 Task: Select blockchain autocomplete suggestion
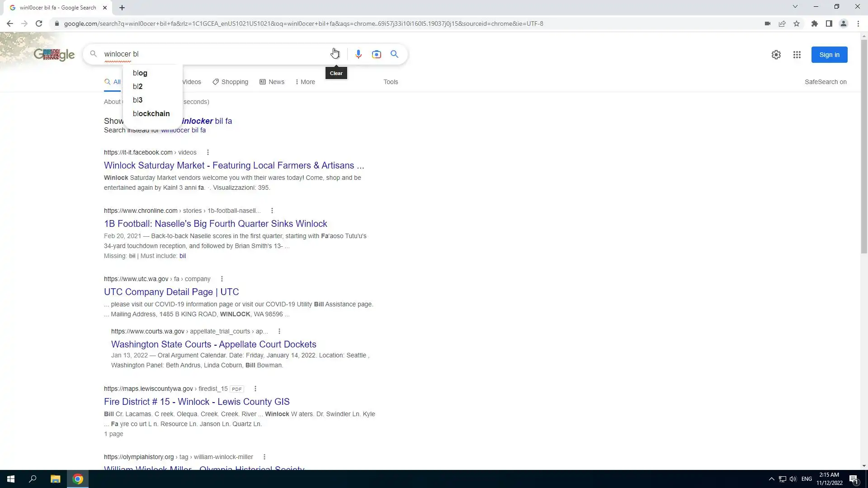click(x=151, y=113)
